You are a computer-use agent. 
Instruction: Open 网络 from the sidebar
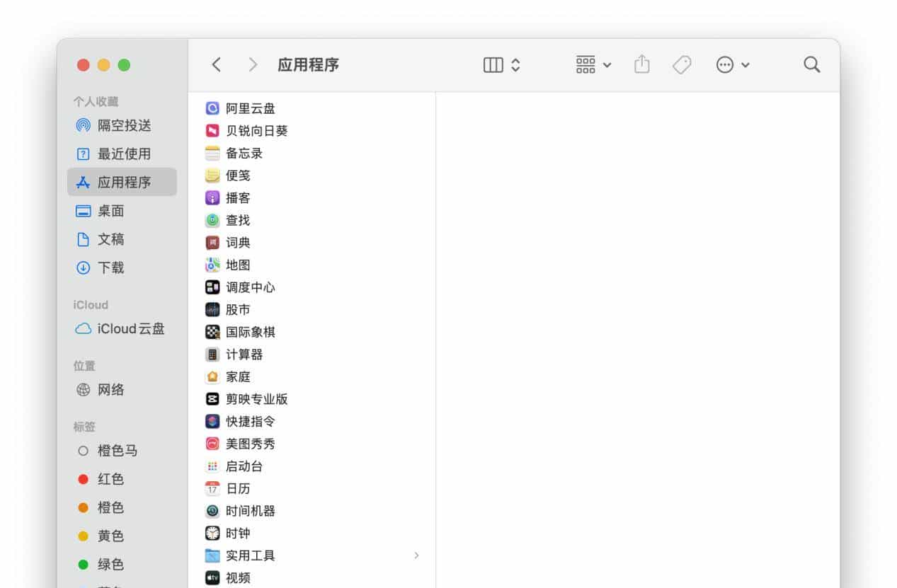[110, 389]
